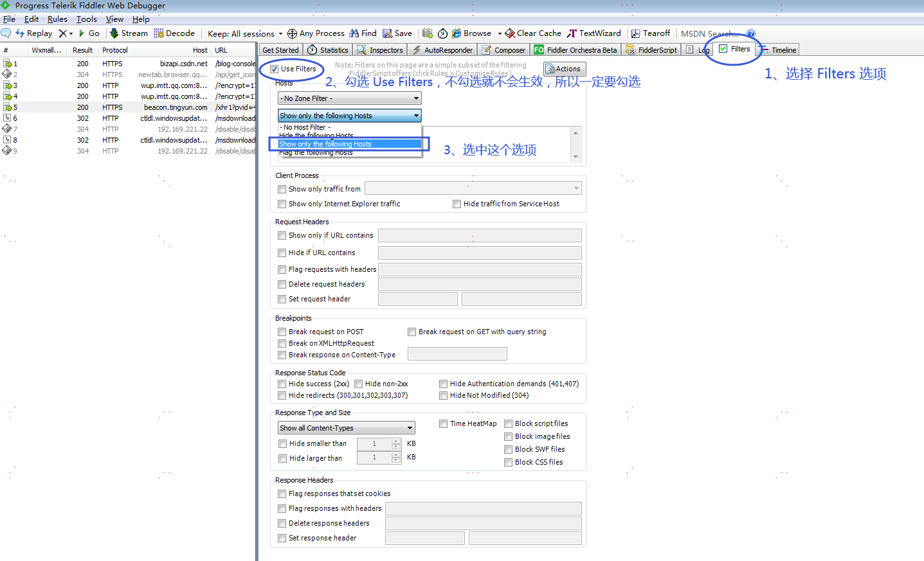Click the Replay icon in the toolbar

pyautogui.click(x=34, y=33)
